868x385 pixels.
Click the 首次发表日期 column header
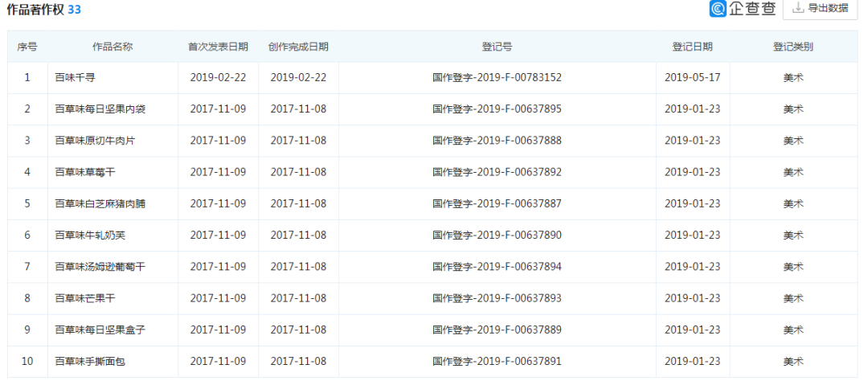pos(218,47)
